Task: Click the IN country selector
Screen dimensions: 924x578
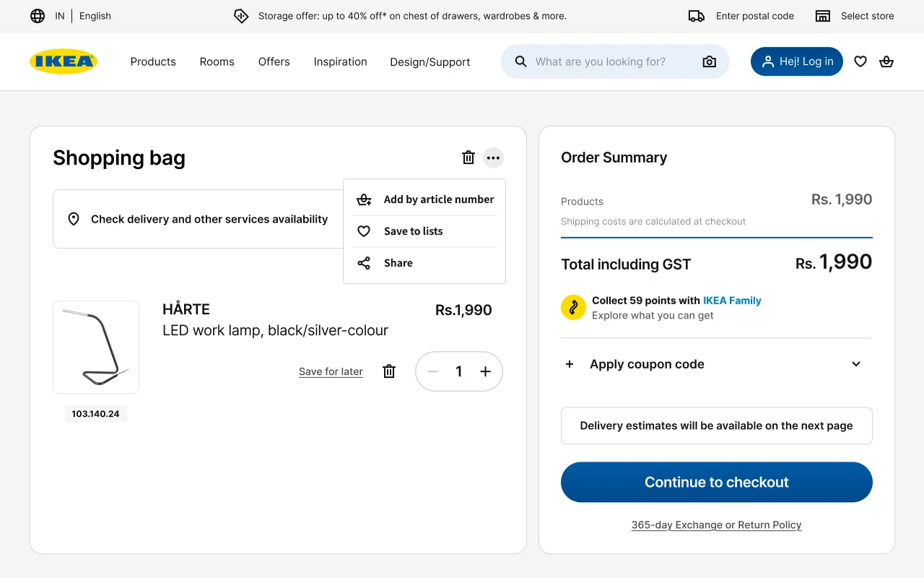Action: click(x=60, y=16)
